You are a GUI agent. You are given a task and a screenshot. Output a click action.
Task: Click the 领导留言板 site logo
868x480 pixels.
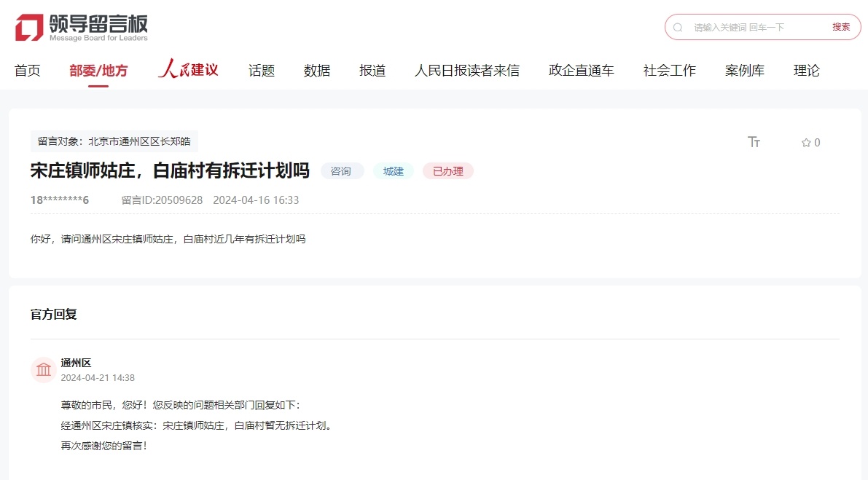click(81, 28)
